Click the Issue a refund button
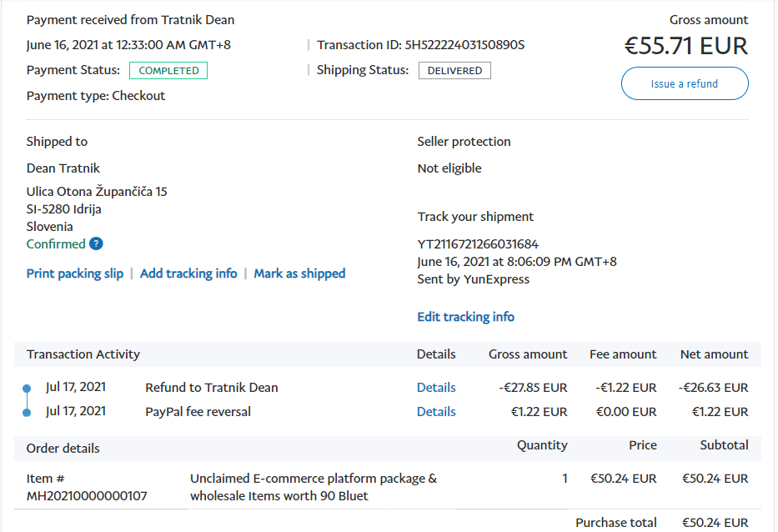The width and height of the screenshot is (778, 532). click(684, 83)
